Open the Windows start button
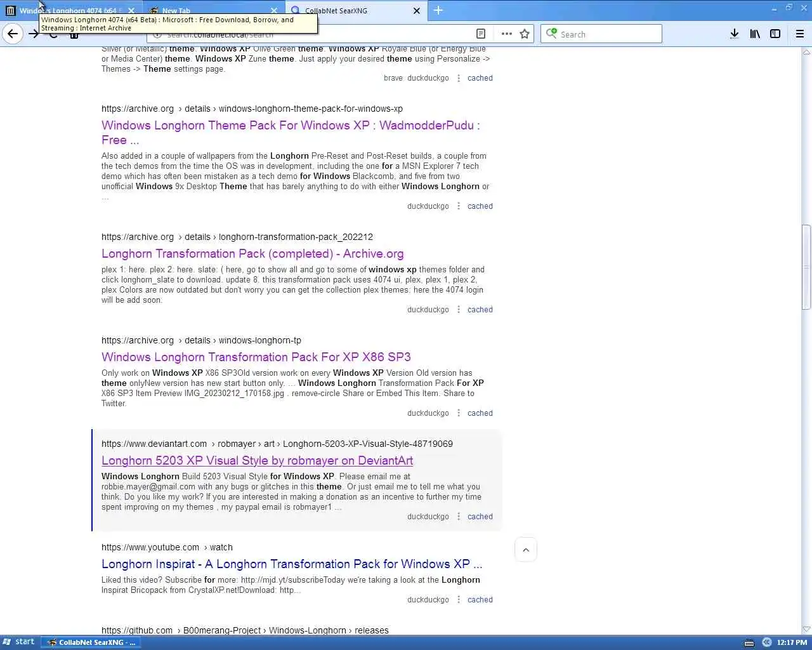Viewport: 812px width, 650px height. [x=19, y=642]
